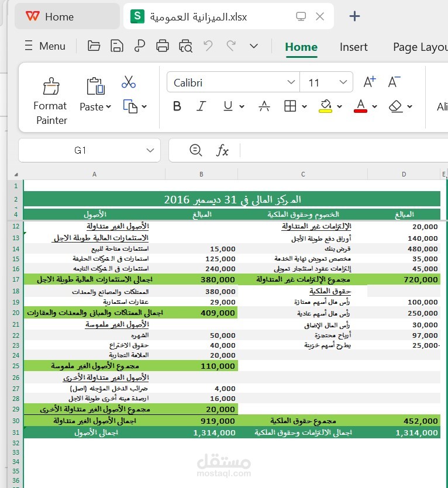448x488 pixels.
Task: Click the cell showing 720,000
Action: pos(404,279)
